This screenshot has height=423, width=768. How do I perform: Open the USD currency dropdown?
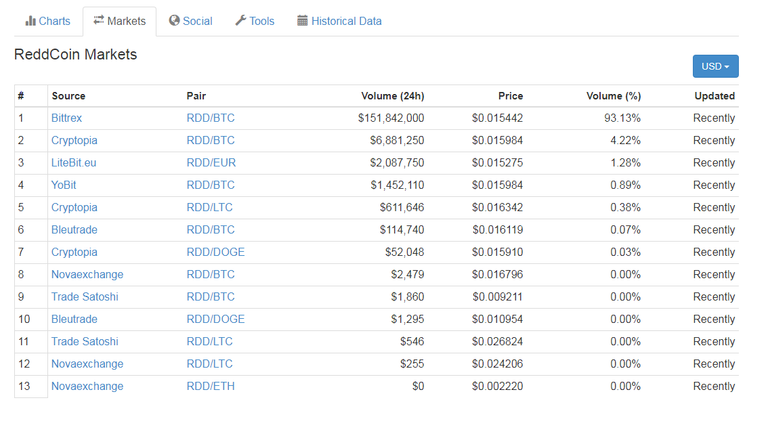pyautogui.click(x=715, y=66)
